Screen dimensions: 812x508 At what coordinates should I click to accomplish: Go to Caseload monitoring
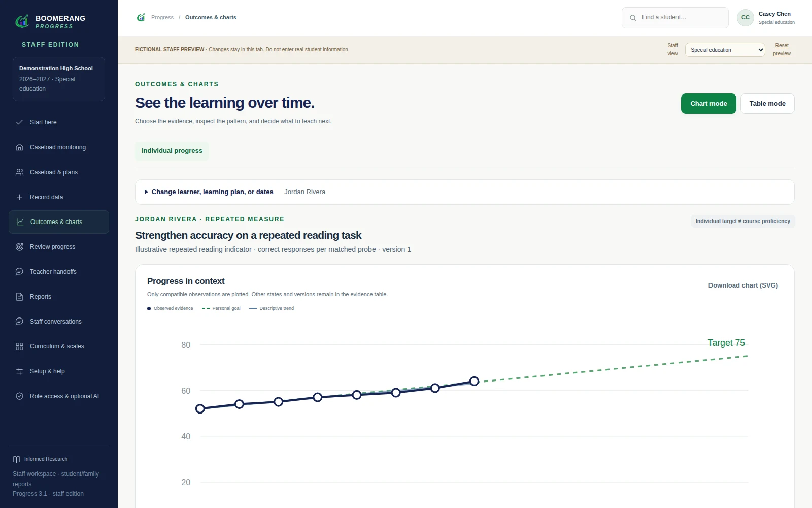pos(59,147)
